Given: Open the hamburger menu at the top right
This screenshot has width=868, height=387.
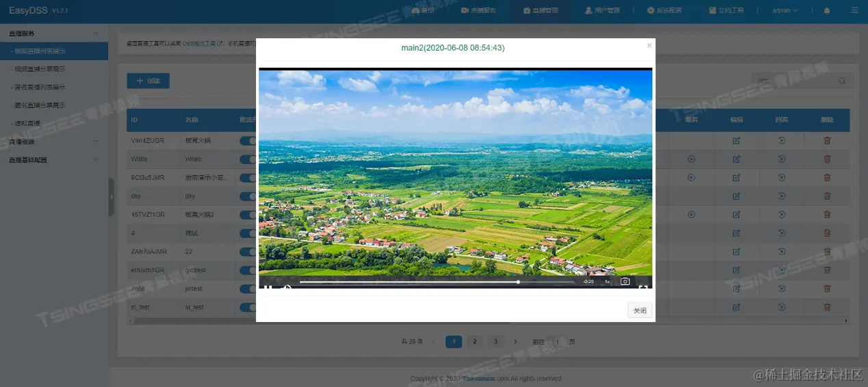Looking at the screenshot, I should [855, 10].
